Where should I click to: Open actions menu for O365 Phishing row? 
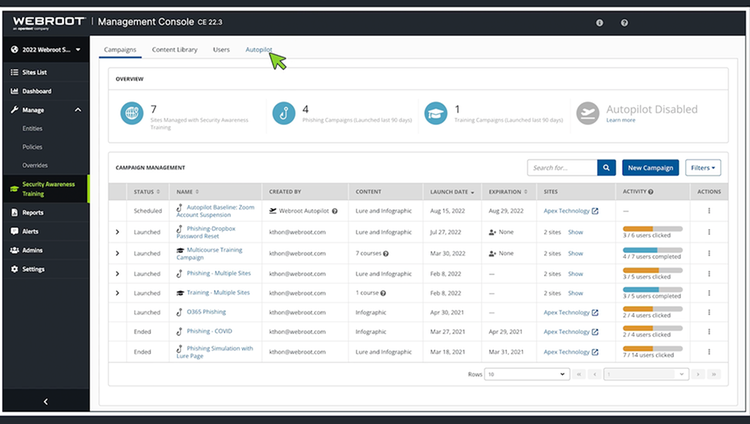[x=709, y=312]
